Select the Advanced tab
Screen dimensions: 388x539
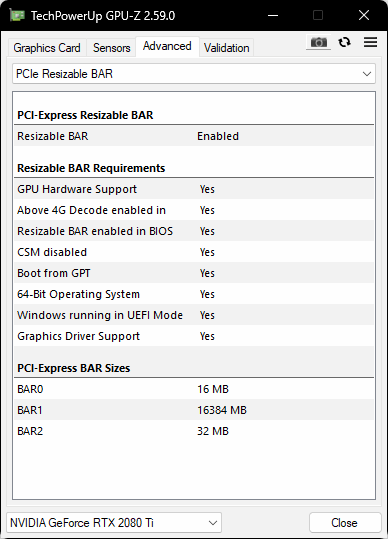coord(167,46)
